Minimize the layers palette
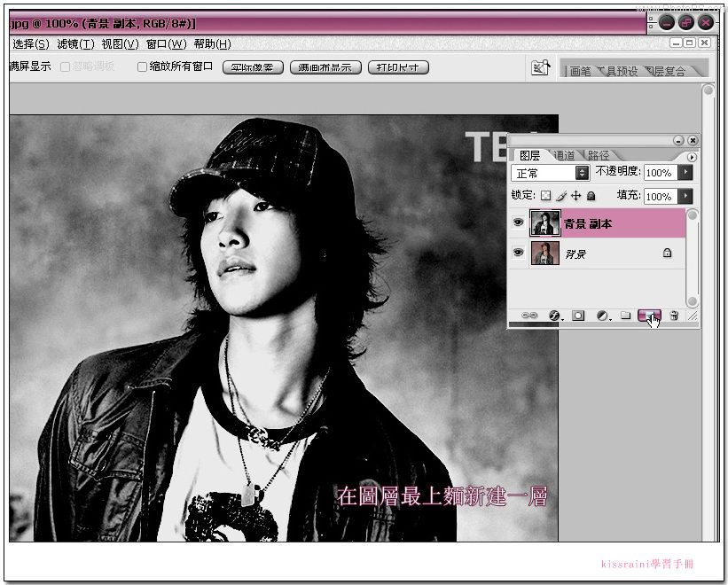Viewport: 728px width, 585px height. click(x=678, y=140)
